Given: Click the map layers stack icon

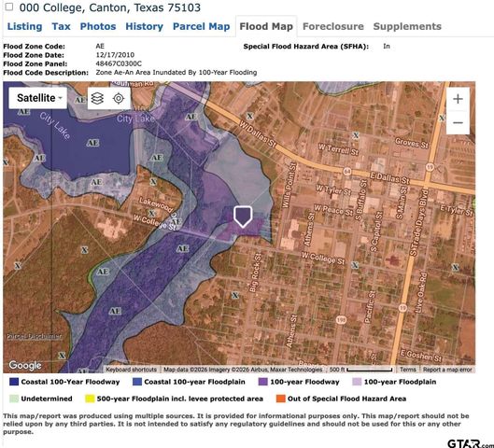Looking at the screenshot, I should click(x=97, y=98).
